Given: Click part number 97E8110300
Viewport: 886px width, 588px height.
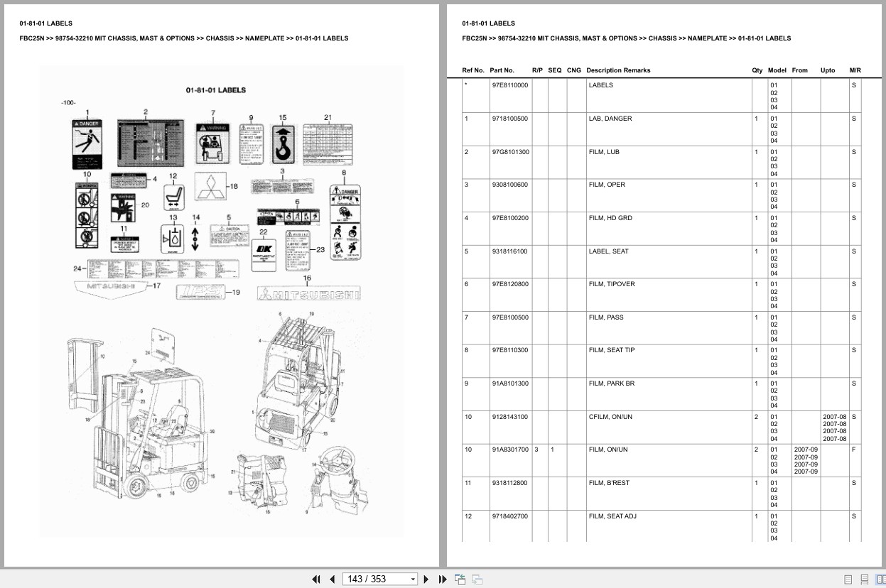Looking at the screenshot, I should click(x=509, y=350).
